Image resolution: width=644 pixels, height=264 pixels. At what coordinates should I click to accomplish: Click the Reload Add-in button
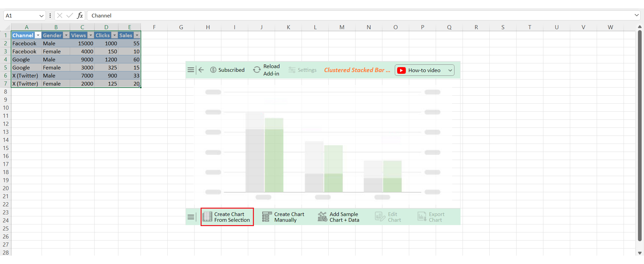pyautogui.click(x=267, y=70)
